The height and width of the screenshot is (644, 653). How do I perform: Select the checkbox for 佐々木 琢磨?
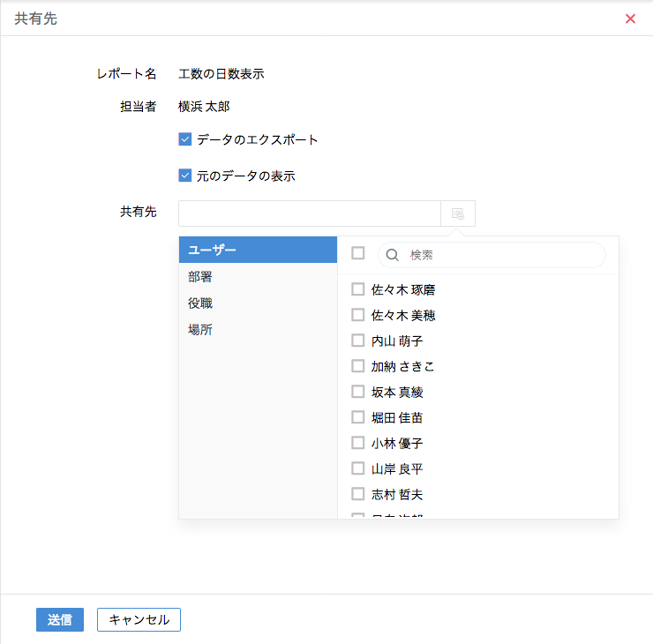[x=358, y=288]
